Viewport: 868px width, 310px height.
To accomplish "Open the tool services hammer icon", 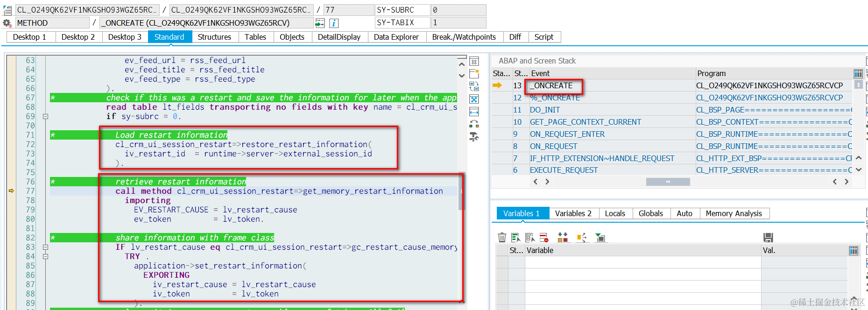I will [474, 136].
